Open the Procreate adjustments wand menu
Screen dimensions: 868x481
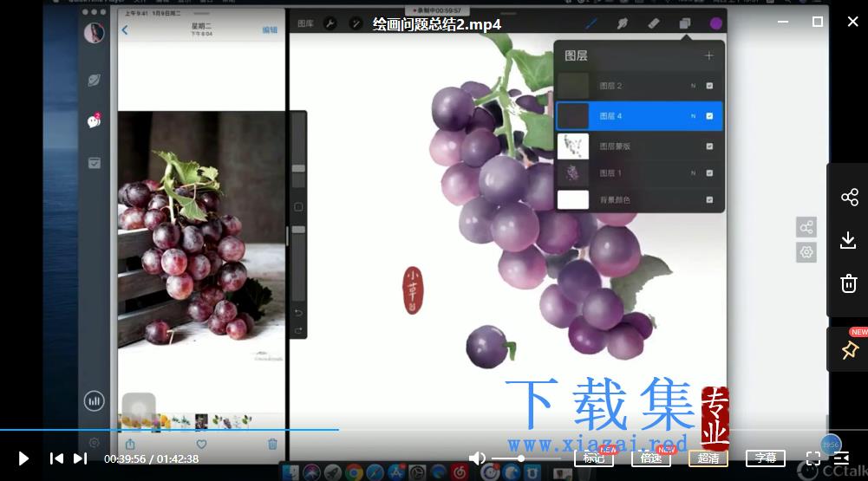pyautogui.click(x=356, y=23)
